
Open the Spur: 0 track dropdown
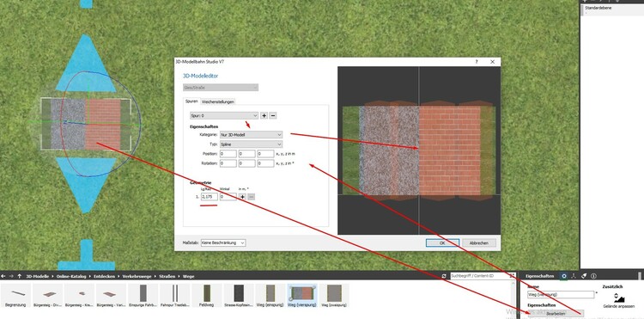click(224, 115)
